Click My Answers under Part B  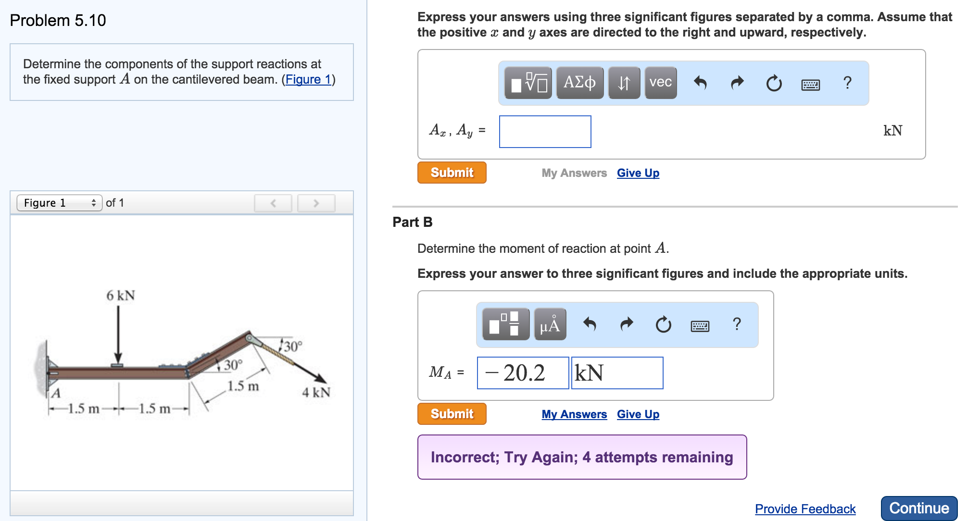coord(573,414)
